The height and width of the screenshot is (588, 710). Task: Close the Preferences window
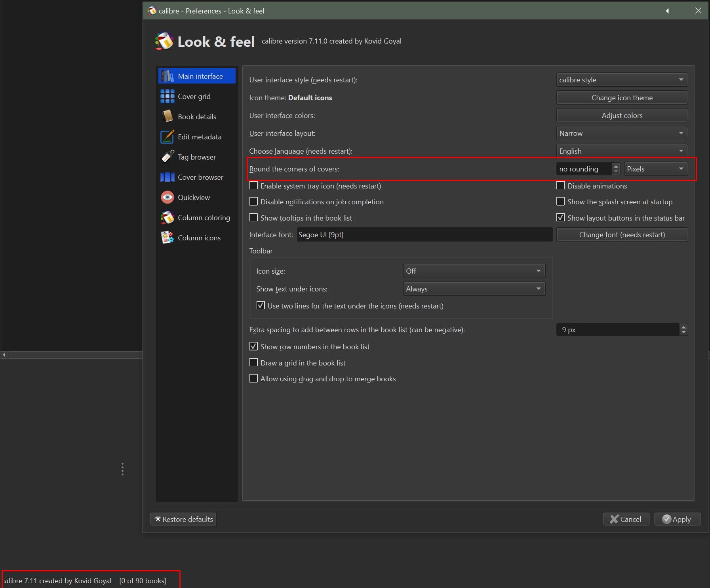click(698, 11)
